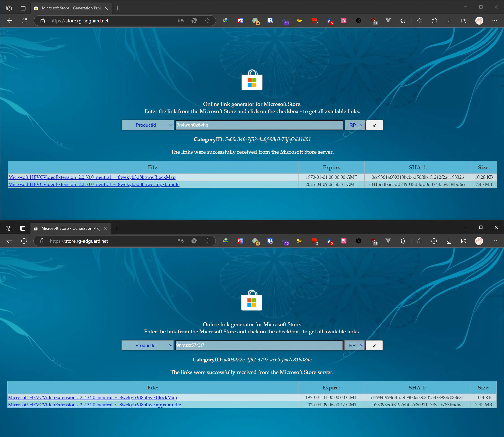Open new tab with plus in upper window

pyautogui.click(x=117, y=8)
